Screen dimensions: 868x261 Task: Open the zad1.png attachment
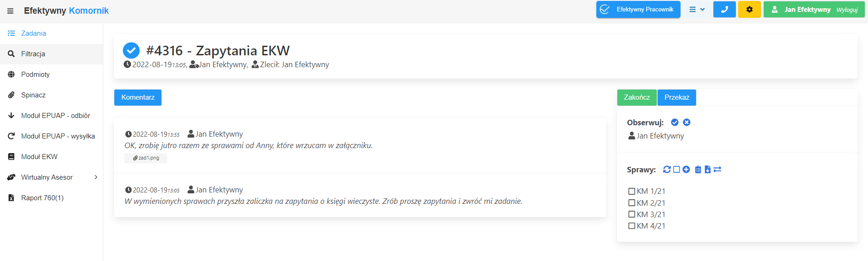146,158
